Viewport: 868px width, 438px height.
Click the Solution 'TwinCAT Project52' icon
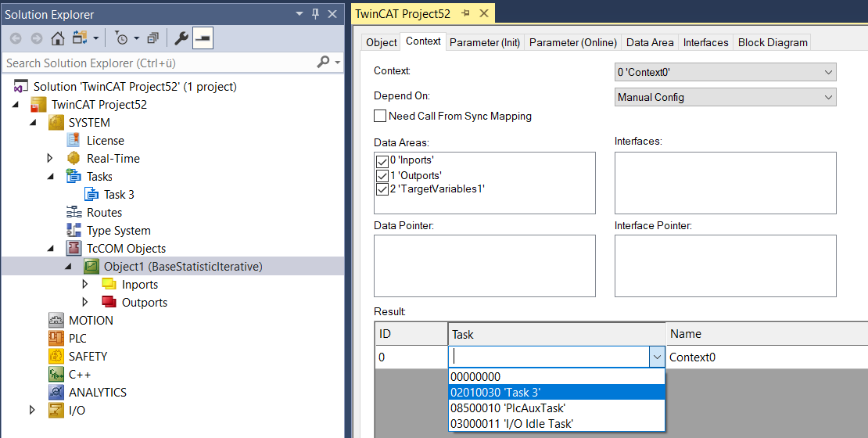21,87
